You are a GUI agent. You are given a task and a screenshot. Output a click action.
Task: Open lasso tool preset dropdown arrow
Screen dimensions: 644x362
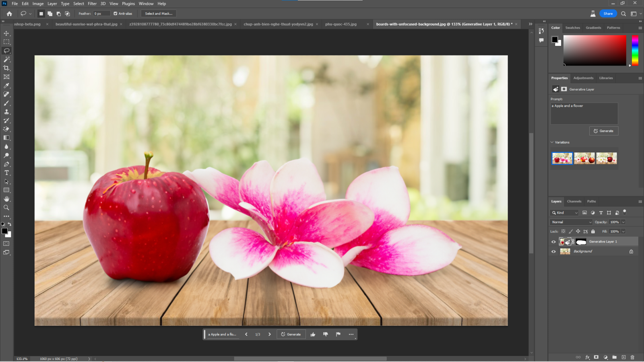pyautogui.click(x=30, y=14)
